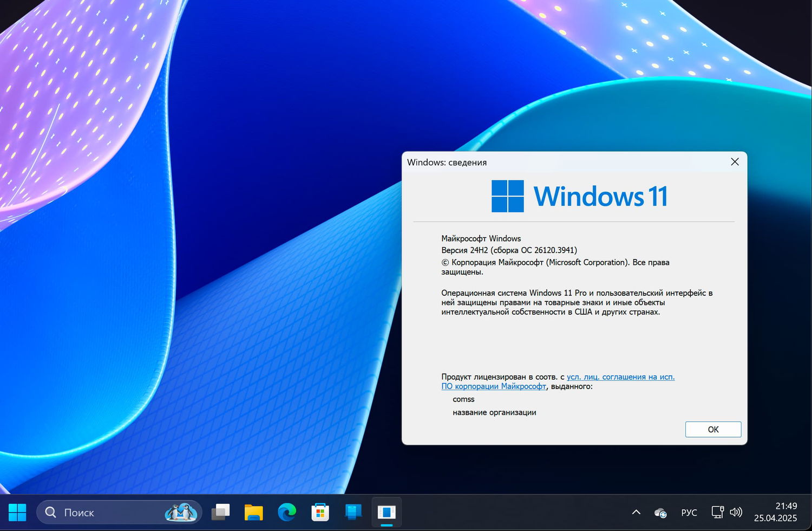Open OneDrive from the system tray

[660, 512]
